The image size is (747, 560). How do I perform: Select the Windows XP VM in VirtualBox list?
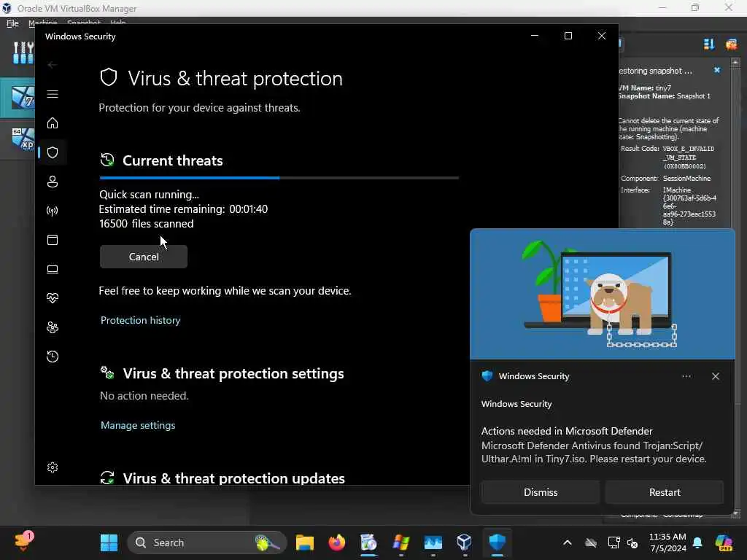coord(23,139)
